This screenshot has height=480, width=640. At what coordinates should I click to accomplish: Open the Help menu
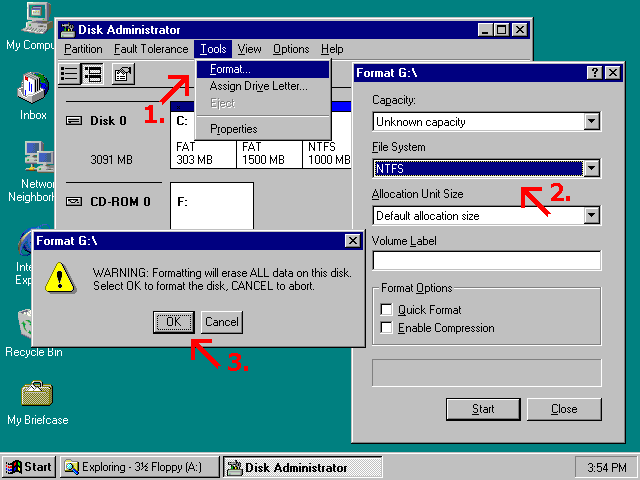[332, 49]
